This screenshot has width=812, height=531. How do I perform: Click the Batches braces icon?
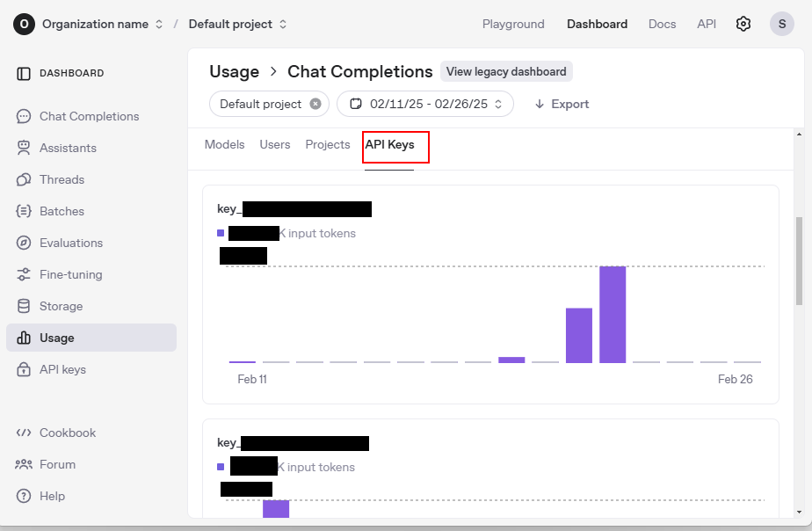[x=24, y=211]
